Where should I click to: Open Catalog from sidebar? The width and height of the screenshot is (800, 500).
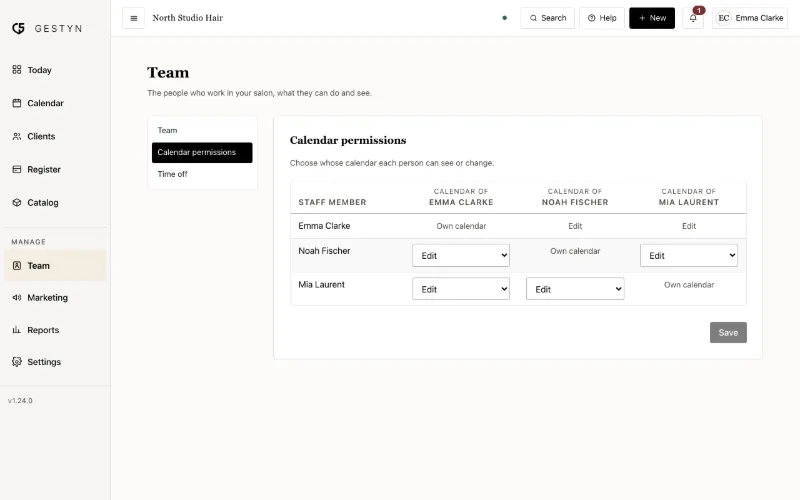55,203
